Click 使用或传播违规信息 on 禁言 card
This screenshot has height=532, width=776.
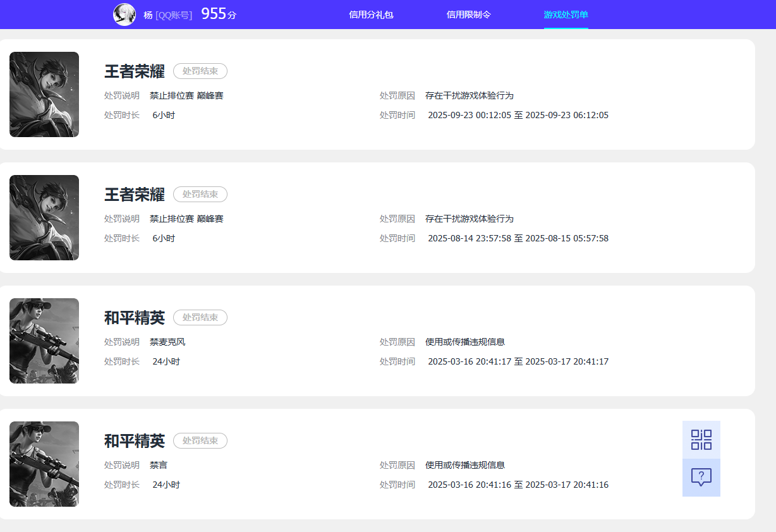[465, 465]
